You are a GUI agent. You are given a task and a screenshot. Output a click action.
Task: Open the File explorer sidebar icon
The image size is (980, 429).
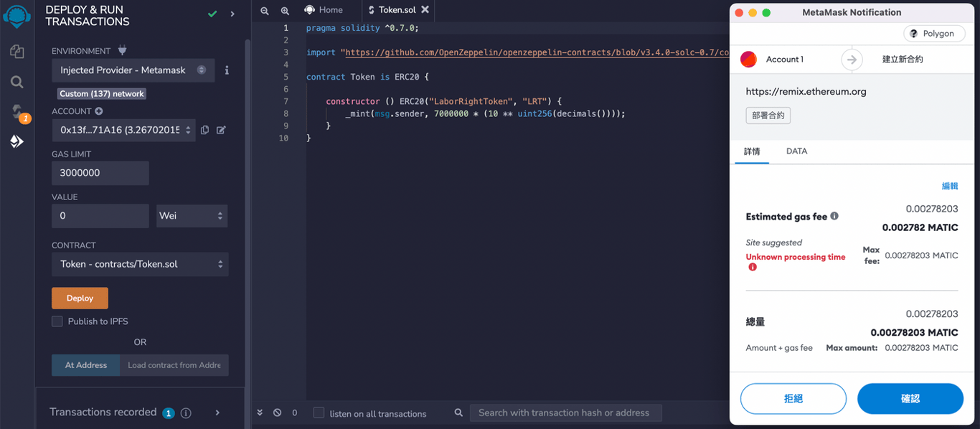tap(17, 52)
